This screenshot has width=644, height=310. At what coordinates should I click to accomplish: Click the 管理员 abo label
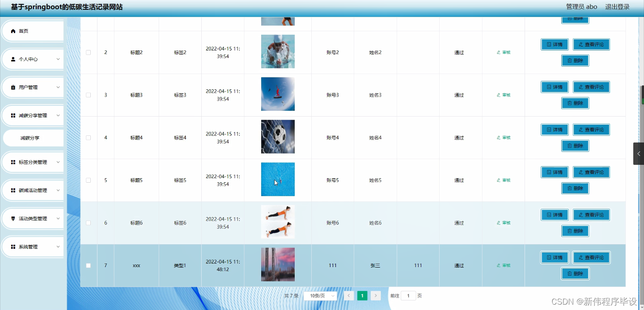point(581,7)
